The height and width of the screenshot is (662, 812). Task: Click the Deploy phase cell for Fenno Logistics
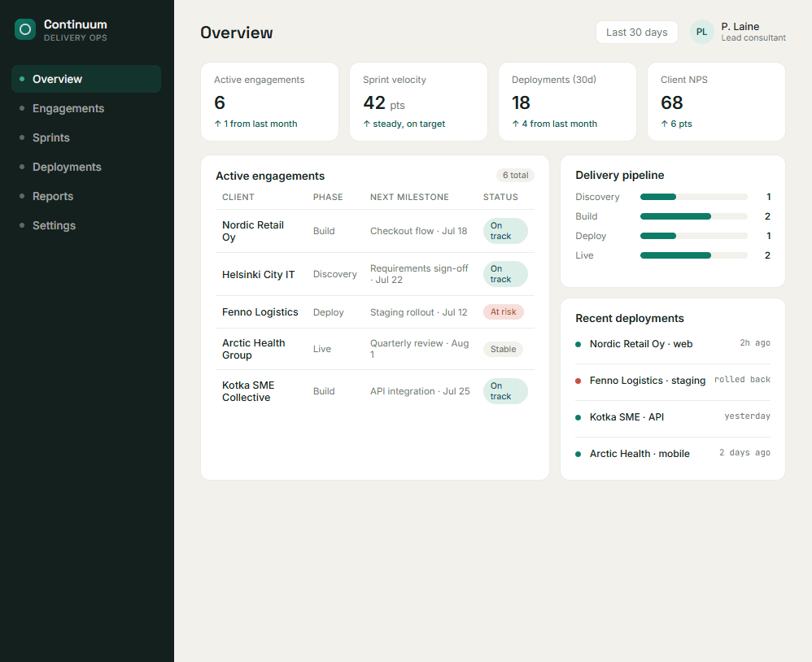coord(329,312)
